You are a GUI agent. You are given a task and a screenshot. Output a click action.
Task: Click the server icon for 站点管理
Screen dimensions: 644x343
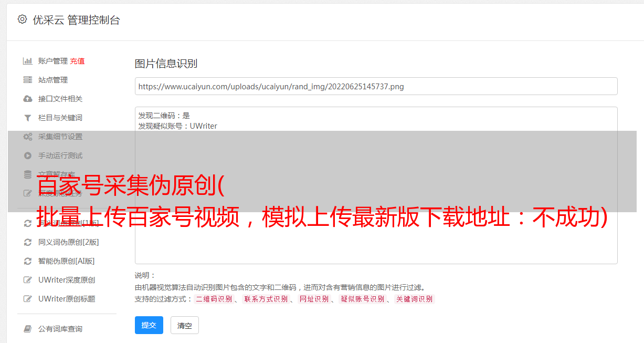(x=28, y=80)
